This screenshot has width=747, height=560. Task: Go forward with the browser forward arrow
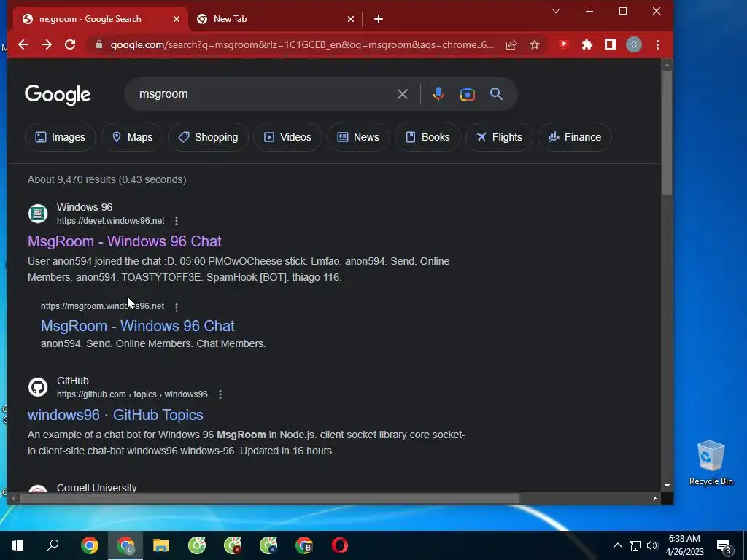pos(46,44)
